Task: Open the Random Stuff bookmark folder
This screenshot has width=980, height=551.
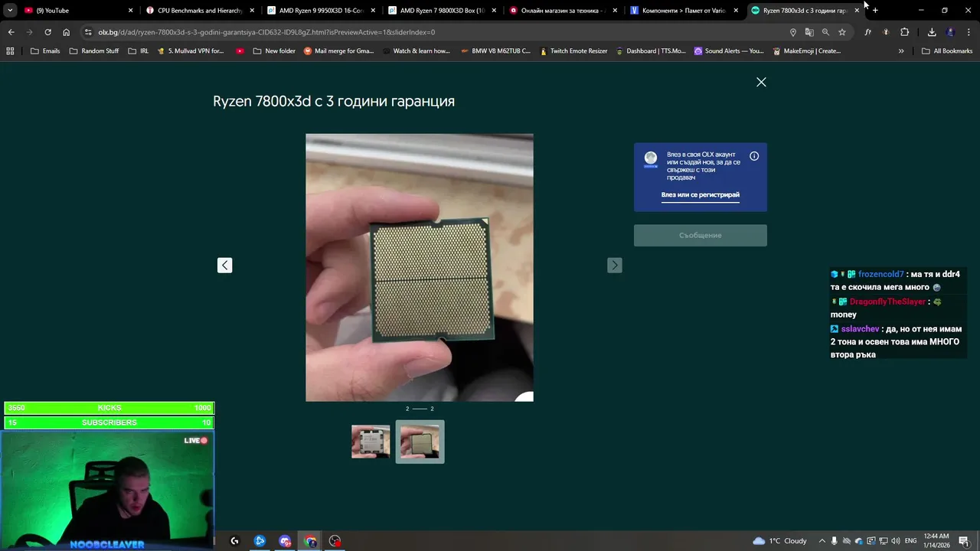Action: [x=94, y=51]
